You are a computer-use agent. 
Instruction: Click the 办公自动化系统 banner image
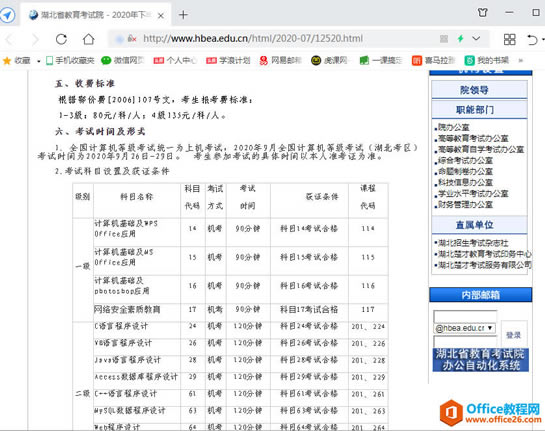point(481,360)
